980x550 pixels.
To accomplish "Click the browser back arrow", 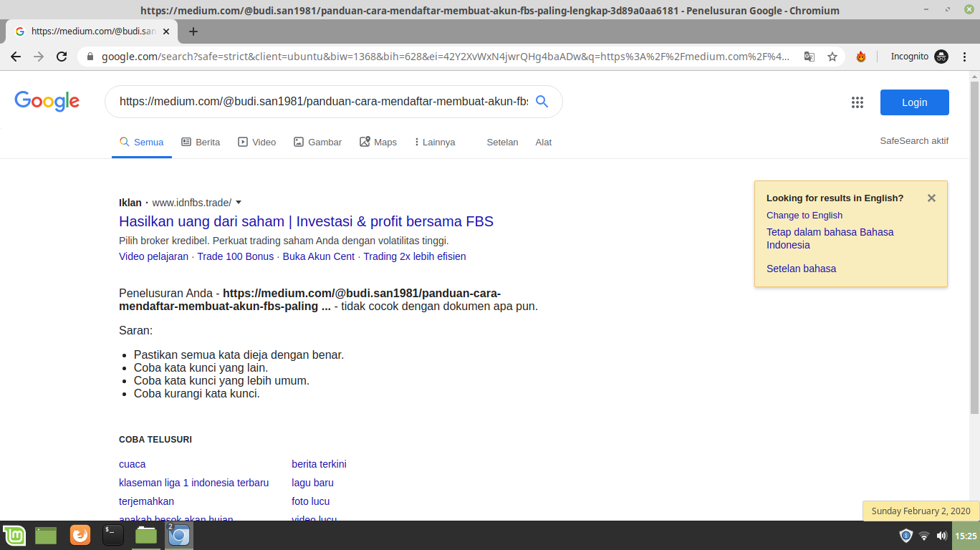I will [16, 57].
